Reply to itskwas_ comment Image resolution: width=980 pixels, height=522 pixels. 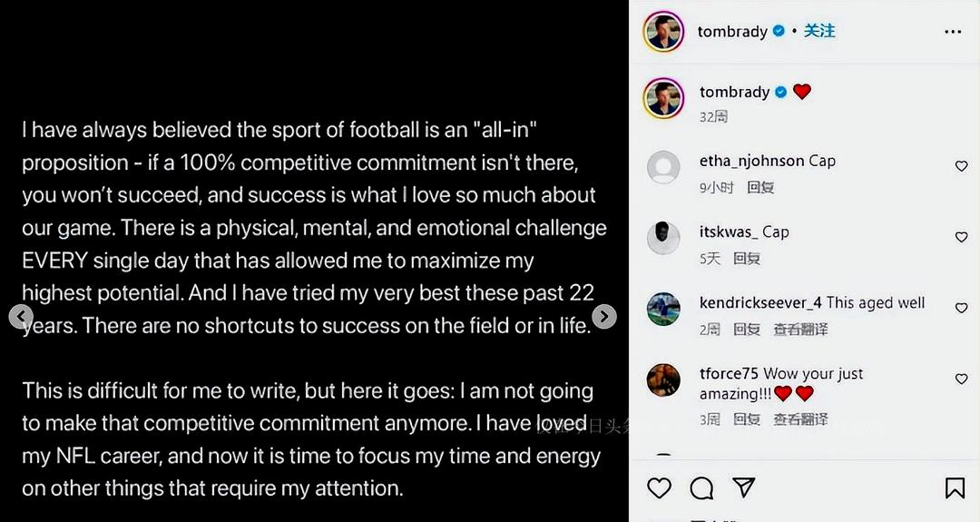click(x=747, y=258)
